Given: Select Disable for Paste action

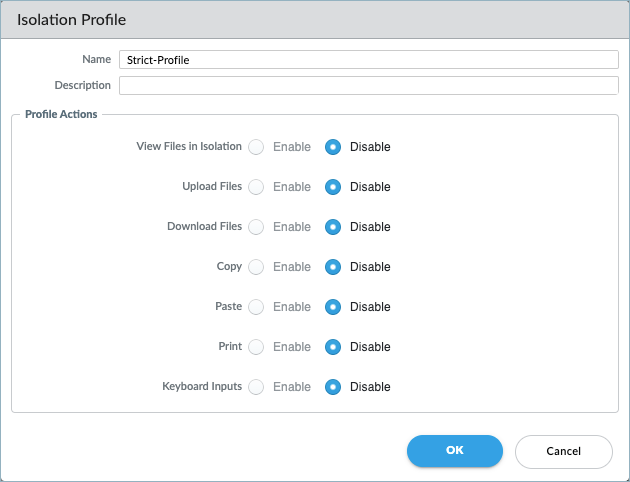Looking at the screenshot, I should [x=334, y=307].
